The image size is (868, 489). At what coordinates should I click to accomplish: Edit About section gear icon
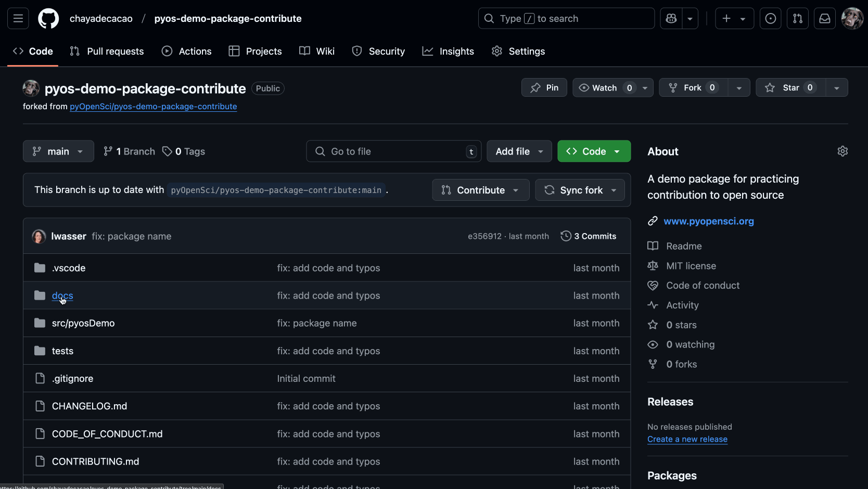tap(843, 151)
